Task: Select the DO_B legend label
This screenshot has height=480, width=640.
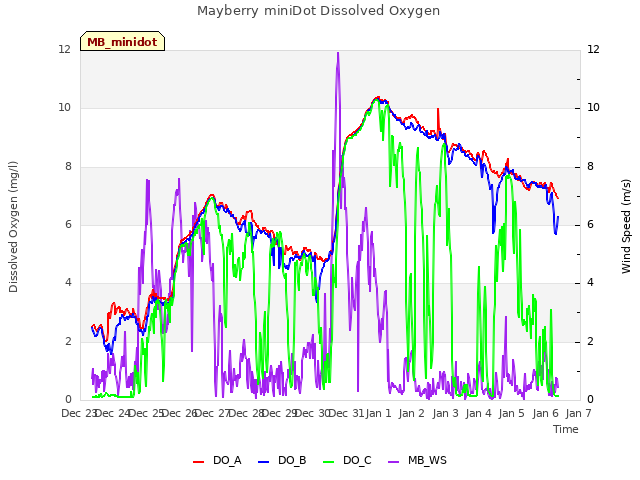Action: click(x=292, y=460)
